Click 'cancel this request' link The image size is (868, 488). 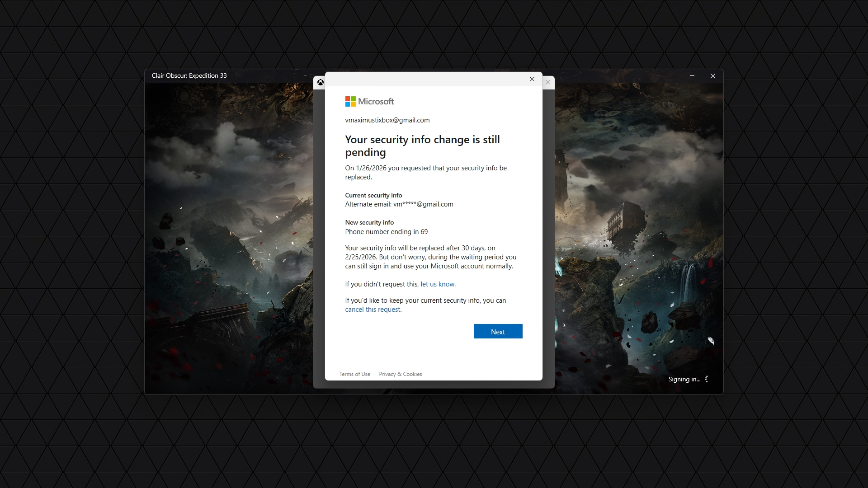(373, 310)
